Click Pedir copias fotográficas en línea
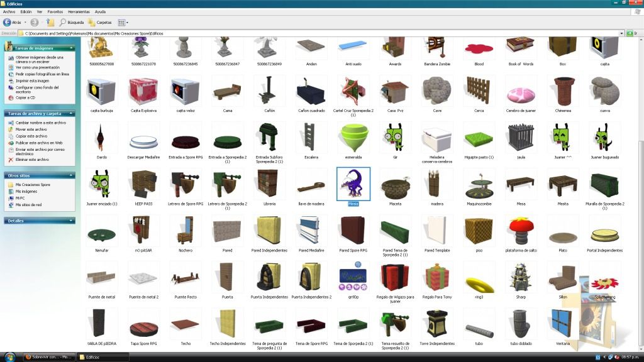644x362 pixels. (42, 74)
